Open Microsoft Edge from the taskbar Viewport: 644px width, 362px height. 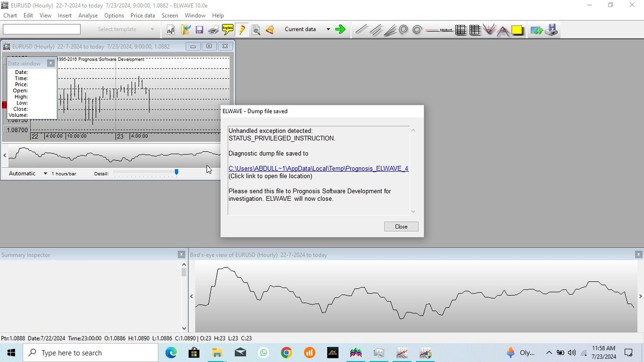click(171, 353)
